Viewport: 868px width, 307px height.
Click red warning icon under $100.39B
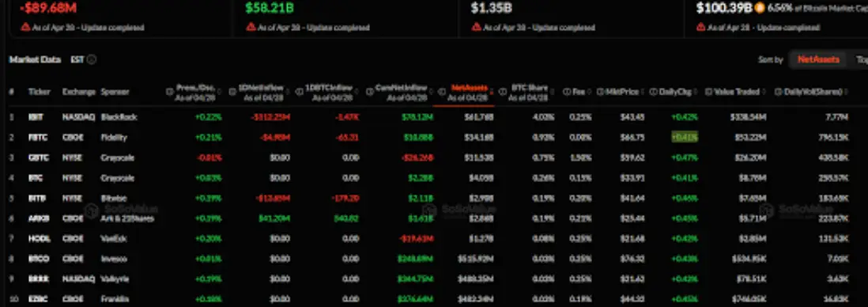pyautogui.click(x=702, y=27)
